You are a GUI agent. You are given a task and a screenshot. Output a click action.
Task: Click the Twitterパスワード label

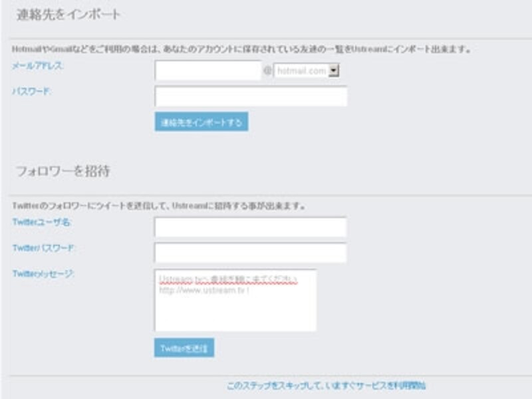pyautogui.click(x=43, y=248)
